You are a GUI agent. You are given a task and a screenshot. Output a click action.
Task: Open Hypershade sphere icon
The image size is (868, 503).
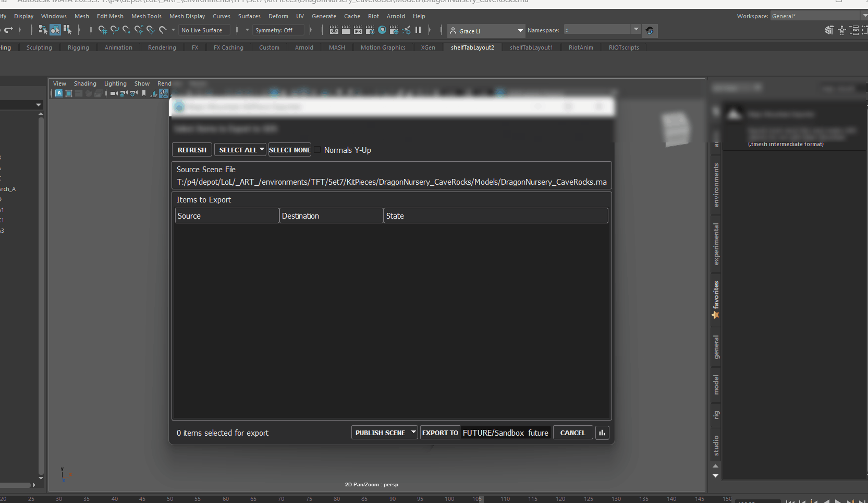tap(382, 30)
